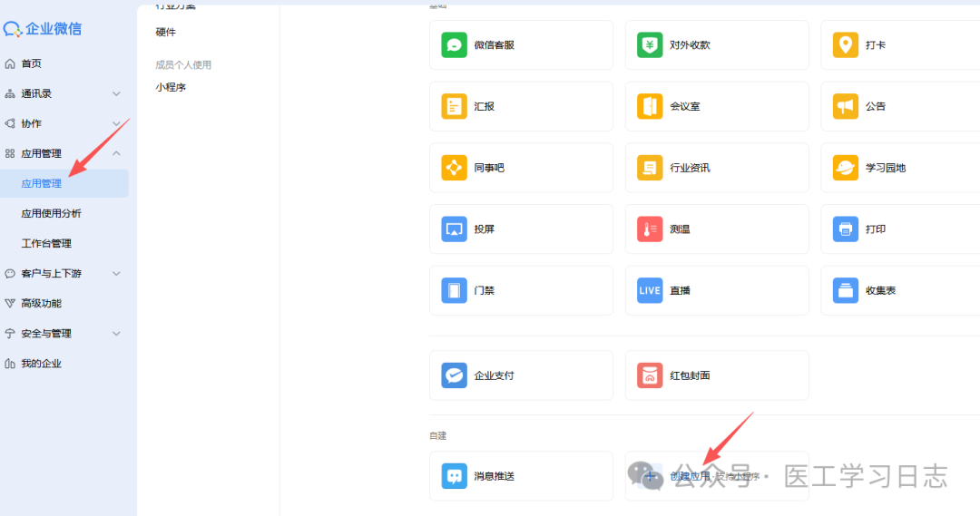This screenshot has height=516, width=980.
Task: Click the 安全与管理 menu label
Action: pos(46,334)
